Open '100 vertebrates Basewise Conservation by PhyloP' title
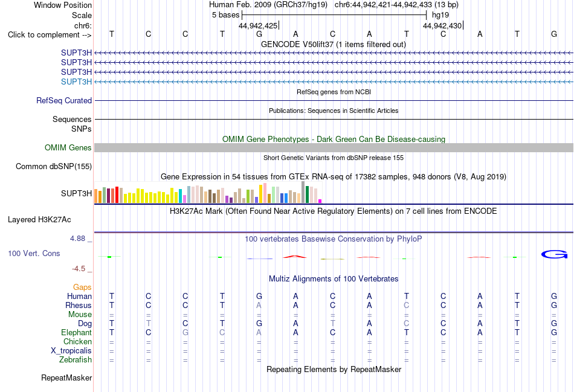The height and width of the screenshot is (392, 574). tap(333, 239)
